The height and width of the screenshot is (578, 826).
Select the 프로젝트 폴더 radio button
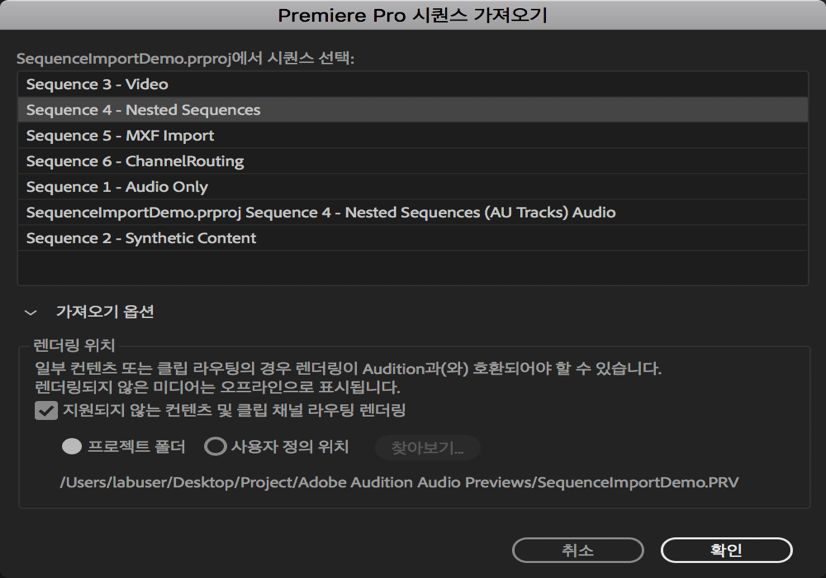[72, 447]
